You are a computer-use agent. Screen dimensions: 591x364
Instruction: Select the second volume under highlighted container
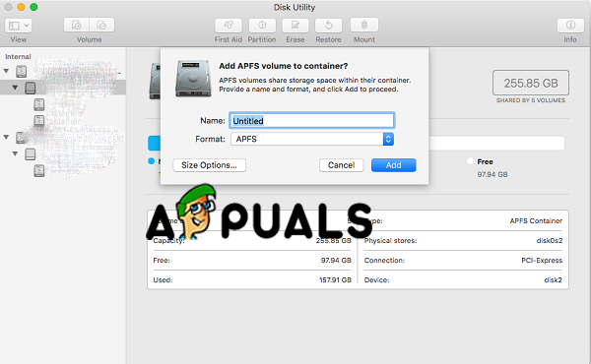pyautogui.click(x=39, y=120)
